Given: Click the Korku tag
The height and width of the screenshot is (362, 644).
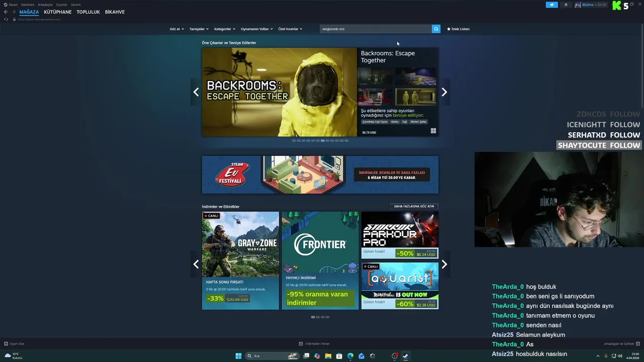Looking at the screenshot, I should [395, 122].
